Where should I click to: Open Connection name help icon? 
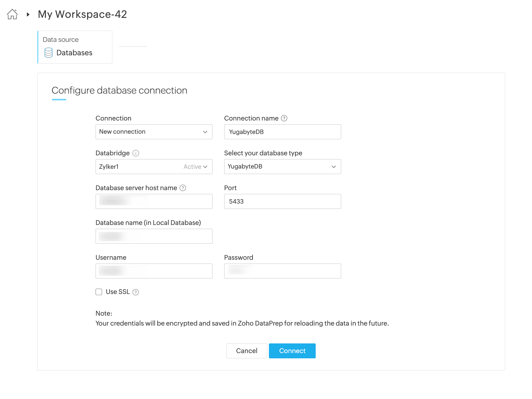[x=284, y=118]
